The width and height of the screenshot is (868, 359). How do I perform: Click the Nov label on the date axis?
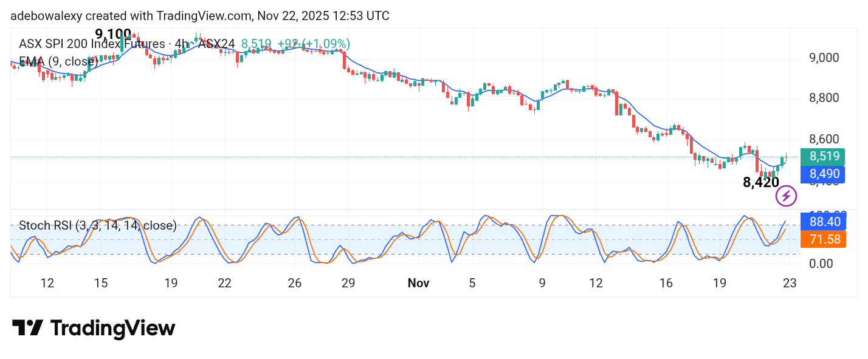[x=418, y=283]
